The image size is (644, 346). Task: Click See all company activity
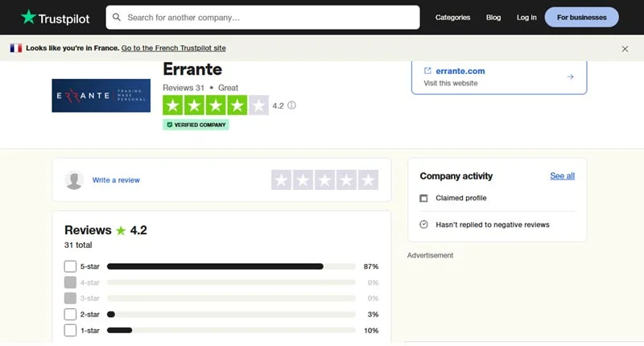(x=562, y=175)
